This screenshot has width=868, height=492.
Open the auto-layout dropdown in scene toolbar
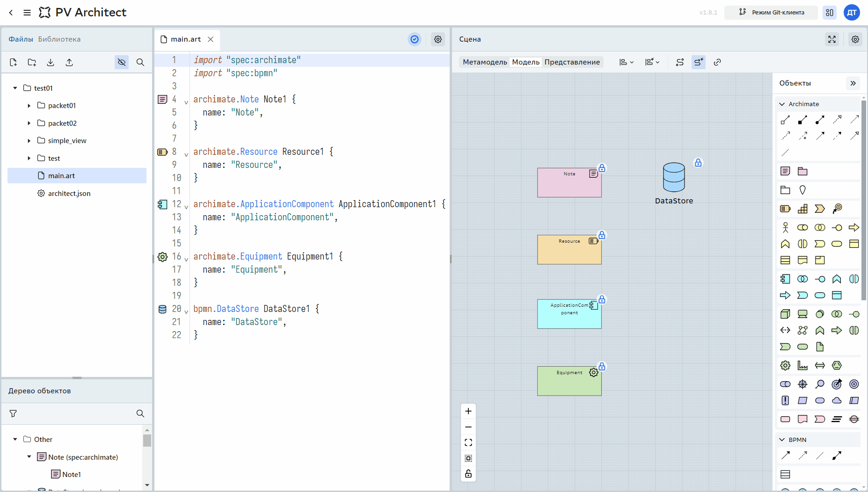pos(652,62)
